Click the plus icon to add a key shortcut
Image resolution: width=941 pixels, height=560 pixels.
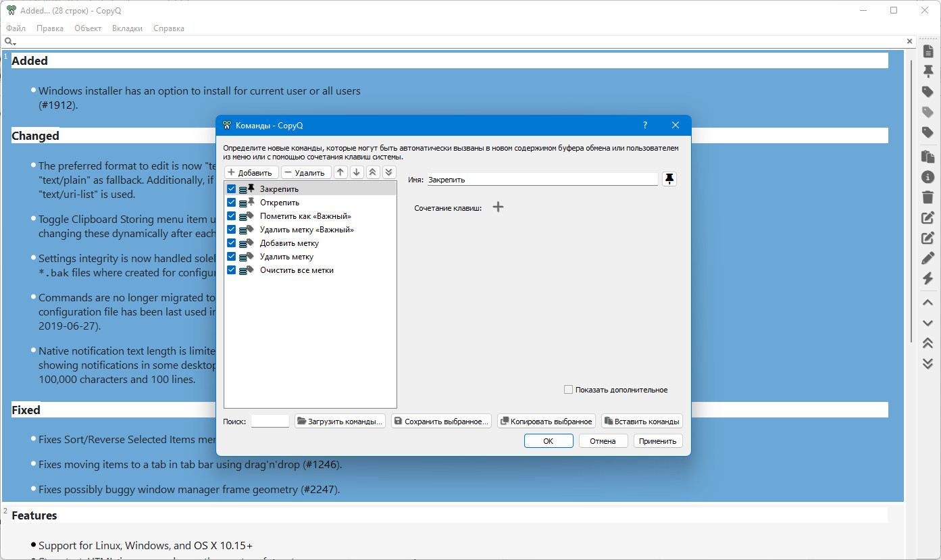pos(498,207)
